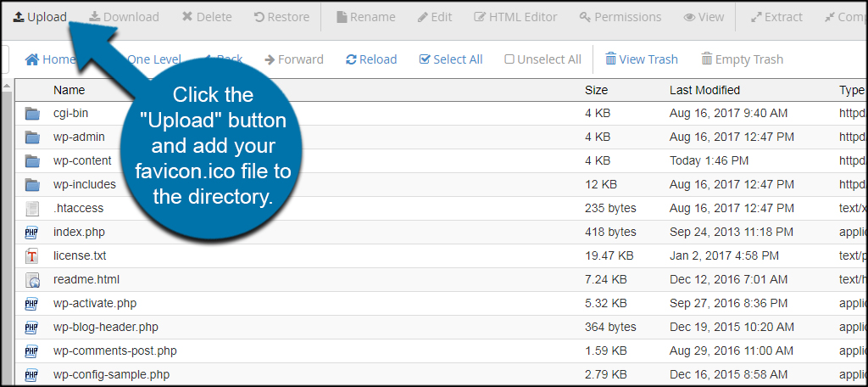868x387 pixels.
Task: Click Rename in the toolbar
Action: [366, 17]
